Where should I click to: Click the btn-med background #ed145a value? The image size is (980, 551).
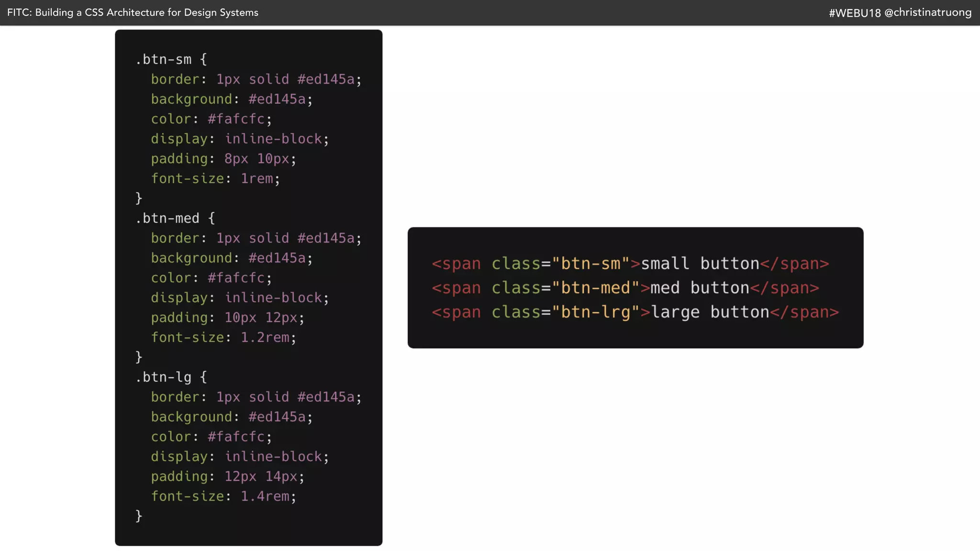tap(277, 258)
